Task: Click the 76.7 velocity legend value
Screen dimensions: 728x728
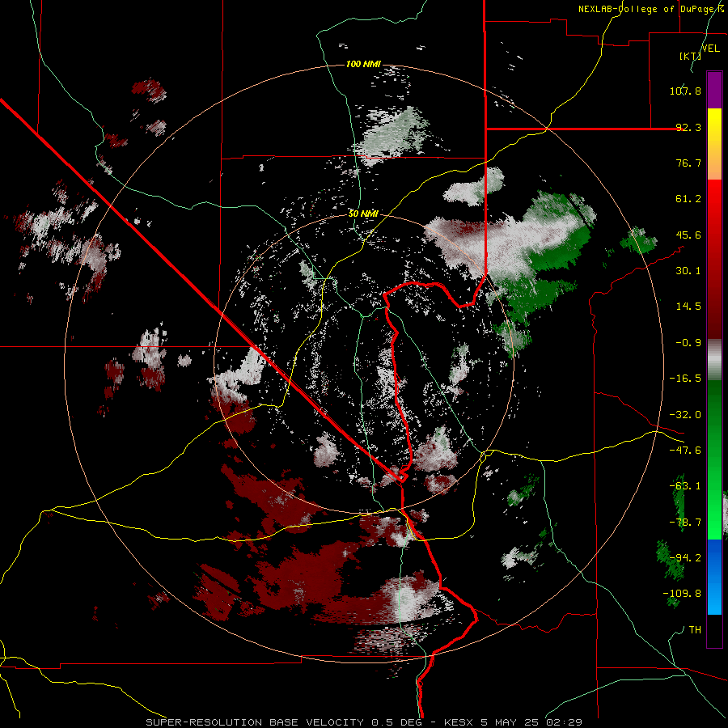Action: pos(688,163)
